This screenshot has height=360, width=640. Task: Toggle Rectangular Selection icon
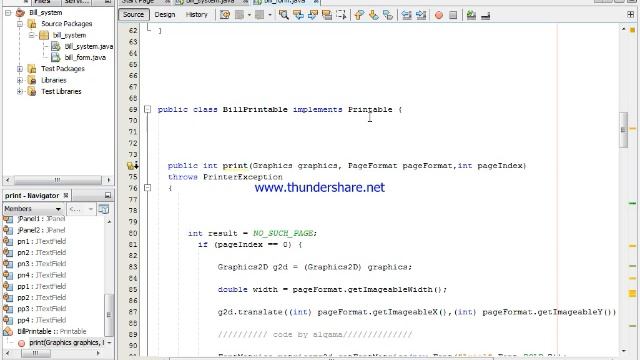pyautogui.click(x=341, y=15)
